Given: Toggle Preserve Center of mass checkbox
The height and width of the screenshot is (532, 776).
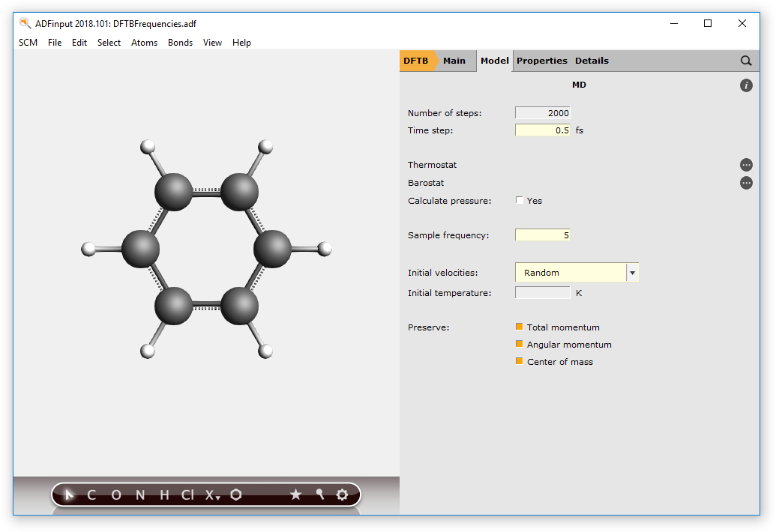Looking at the screenshot, I should [x=519, y=361].
